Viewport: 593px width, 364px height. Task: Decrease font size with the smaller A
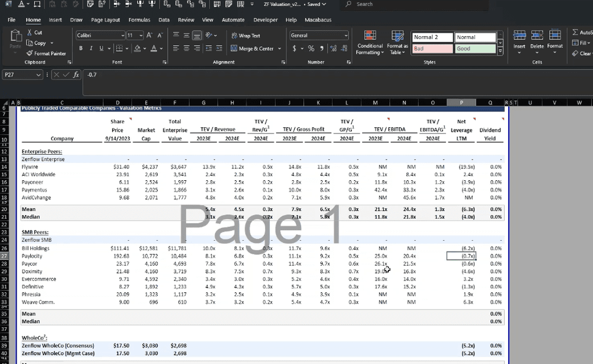click(x=160, y=35)
